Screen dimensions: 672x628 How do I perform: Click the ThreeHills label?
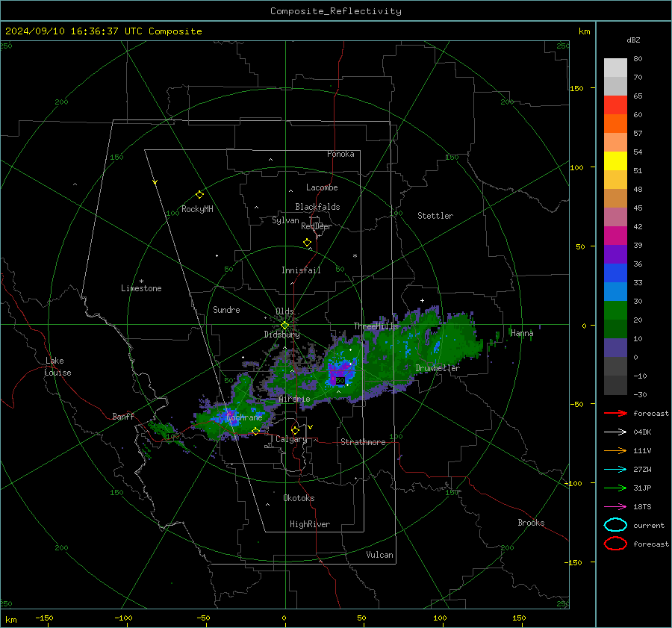point(376,326)
